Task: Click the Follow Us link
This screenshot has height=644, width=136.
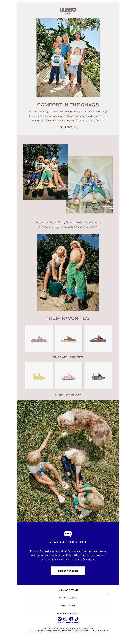Action: 68,127
